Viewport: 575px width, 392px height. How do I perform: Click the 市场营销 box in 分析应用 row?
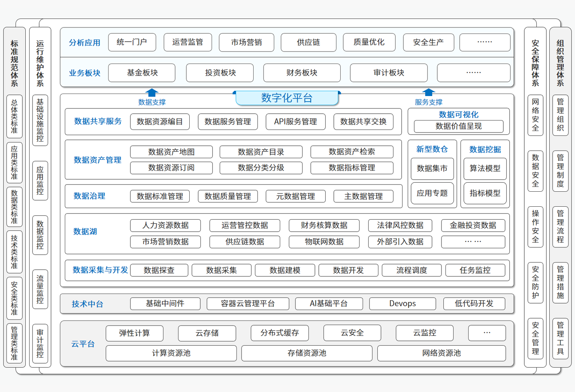pos(246,42)
